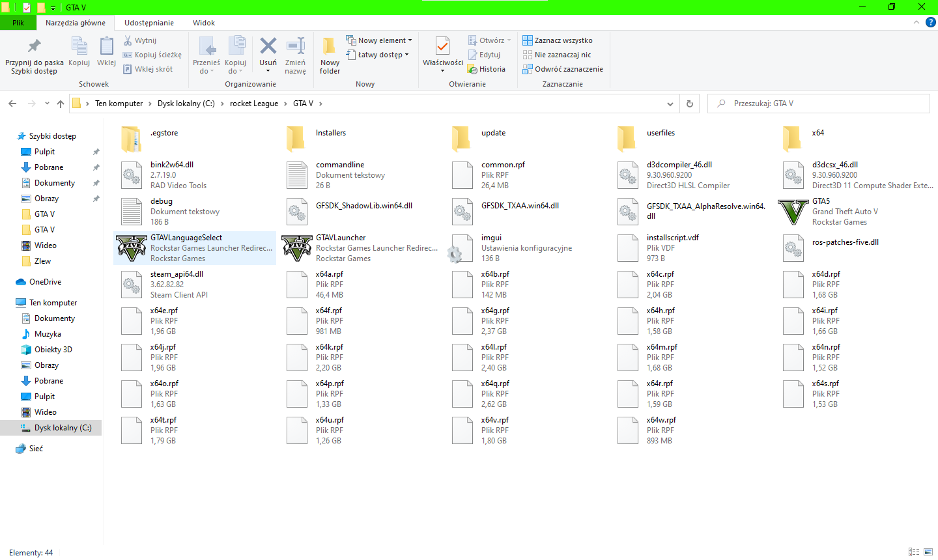
Task: Open the Nowy element dropdown
Action: coord(379,40)
